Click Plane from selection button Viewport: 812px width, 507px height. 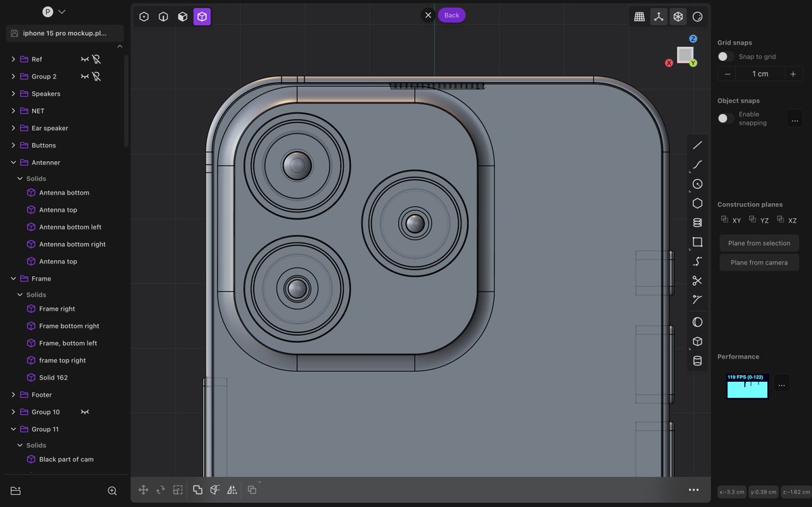pos(759,243)
